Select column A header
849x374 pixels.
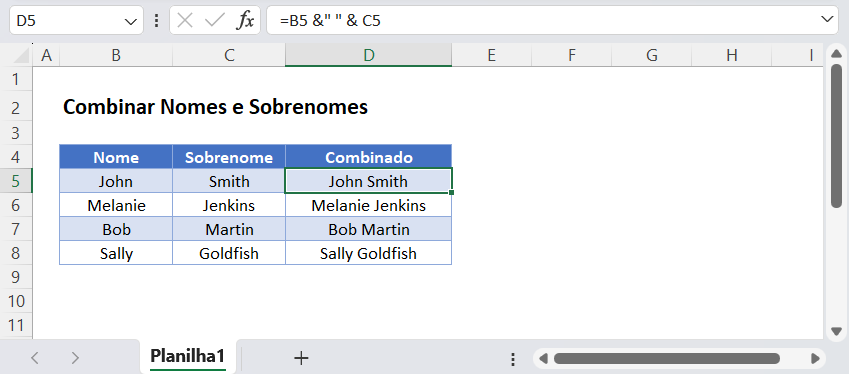tap(47, 55)
